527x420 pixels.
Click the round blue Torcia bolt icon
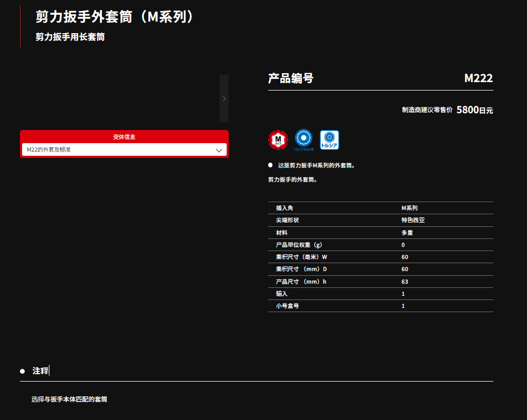[303, 139]
